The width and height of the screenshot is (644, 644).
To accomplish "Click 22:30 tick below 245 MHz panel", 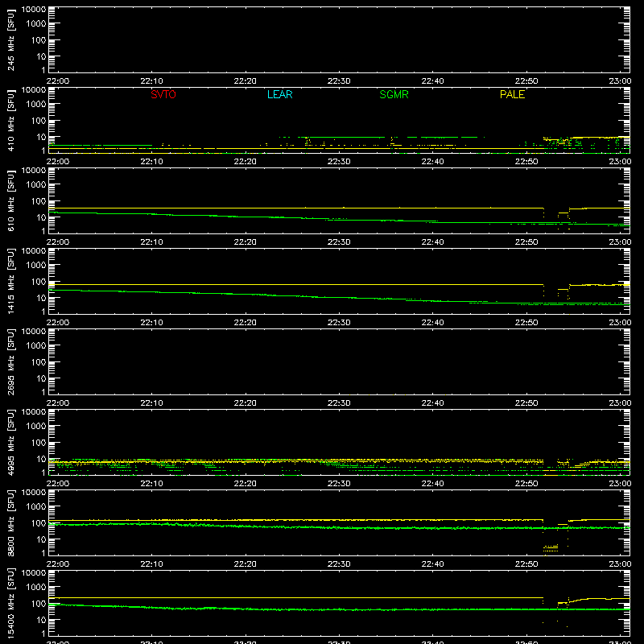I will [x=339, y=81].
